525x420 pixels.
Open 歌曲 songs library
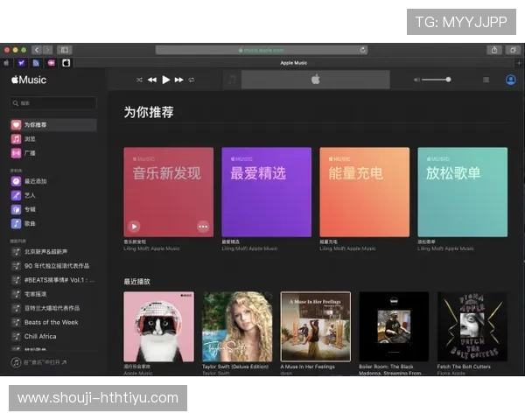tap(53, 223)
